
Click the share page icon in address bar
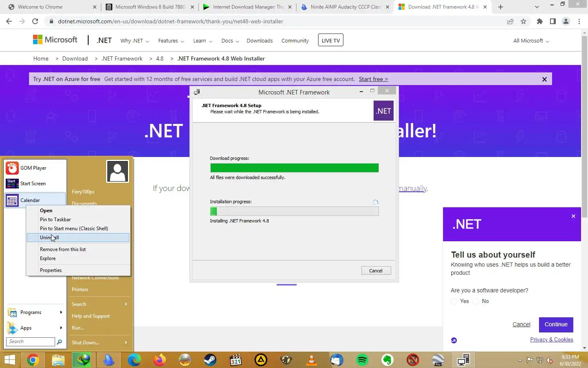[510, 21]
